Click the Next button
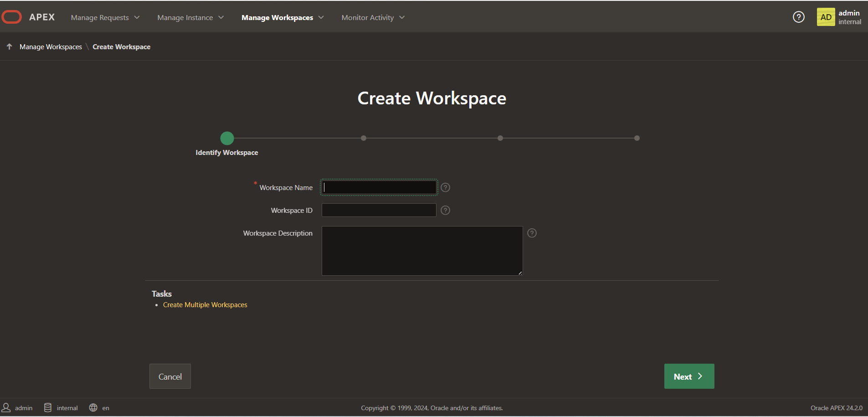Image resolution: width=868 pixels, height=417 pixels. [x=689, y=376]
